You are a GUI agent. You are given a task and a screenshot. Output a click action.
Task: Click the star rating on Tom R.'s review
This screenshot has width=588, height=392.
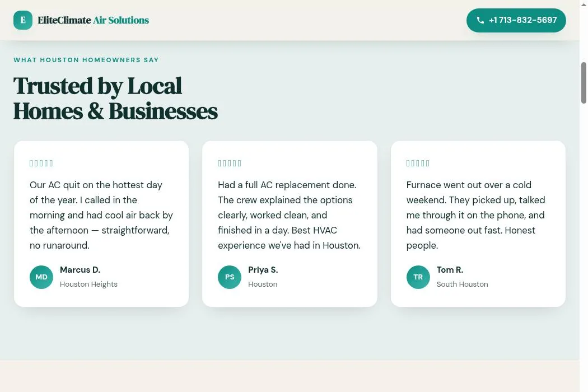418,163
